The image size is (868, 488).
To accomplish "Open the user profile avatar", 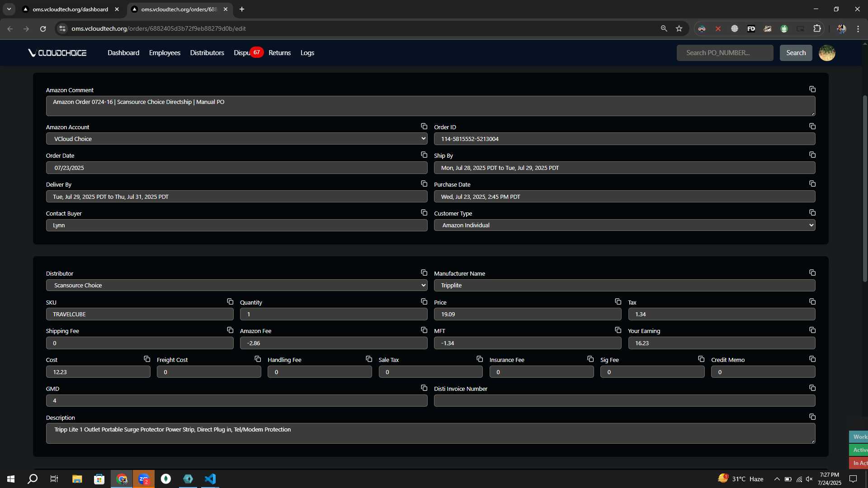I will [x=827, y=53].
